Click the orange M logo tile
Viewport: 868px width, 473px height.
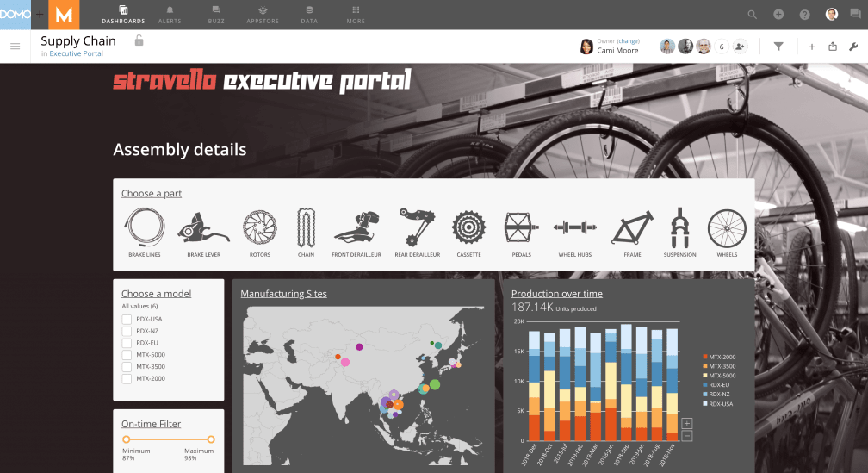point(64,15)
